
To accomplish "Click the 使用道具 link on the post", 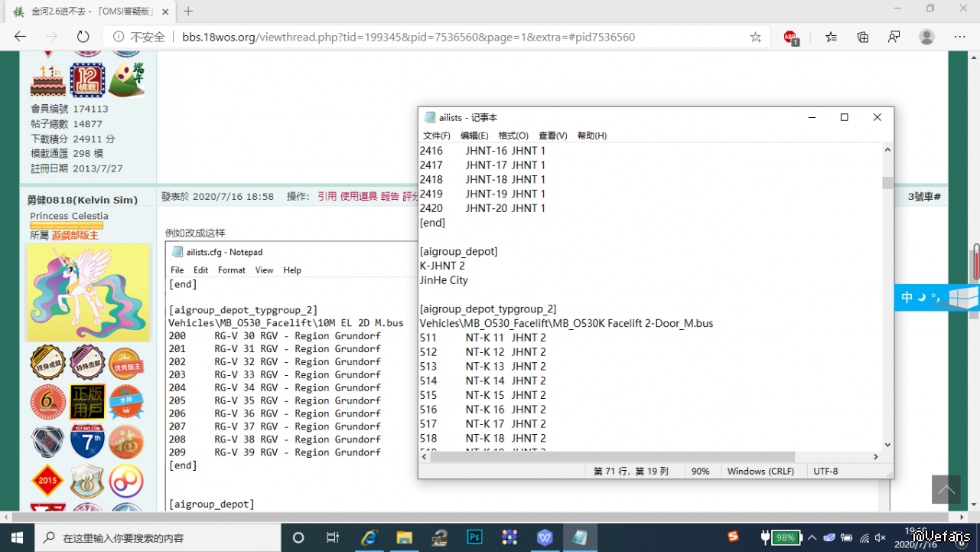I will [x=358, y=197].
